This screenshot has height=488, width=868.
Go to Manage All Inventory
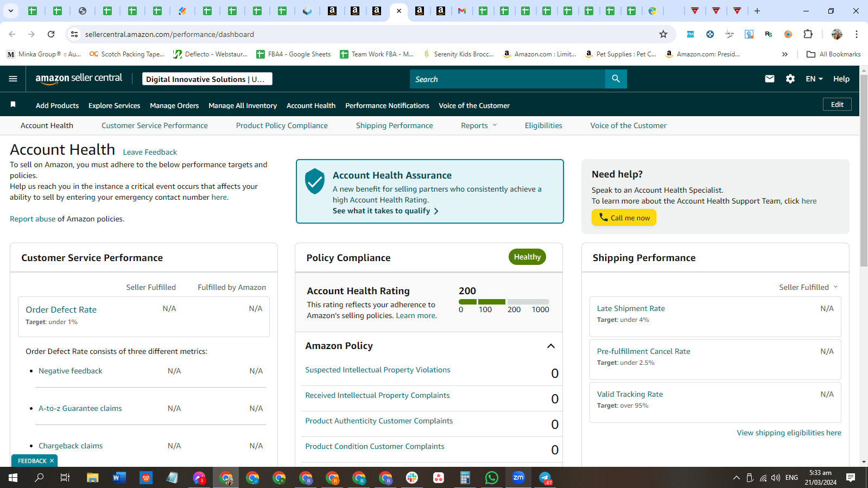(243, 106)
